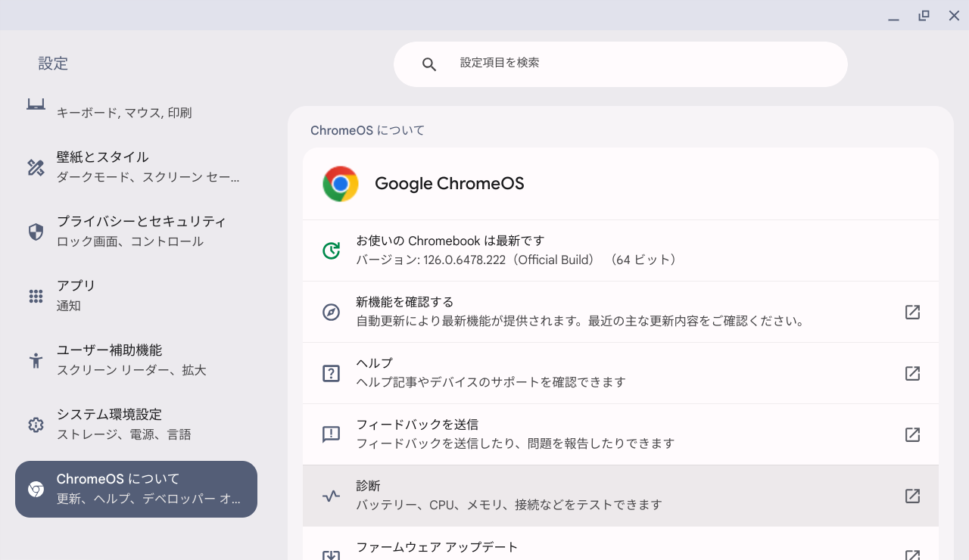Click the privacy shield icon in sidebar
The width and height of the screenshot is (969, 560).
(36, 232)
